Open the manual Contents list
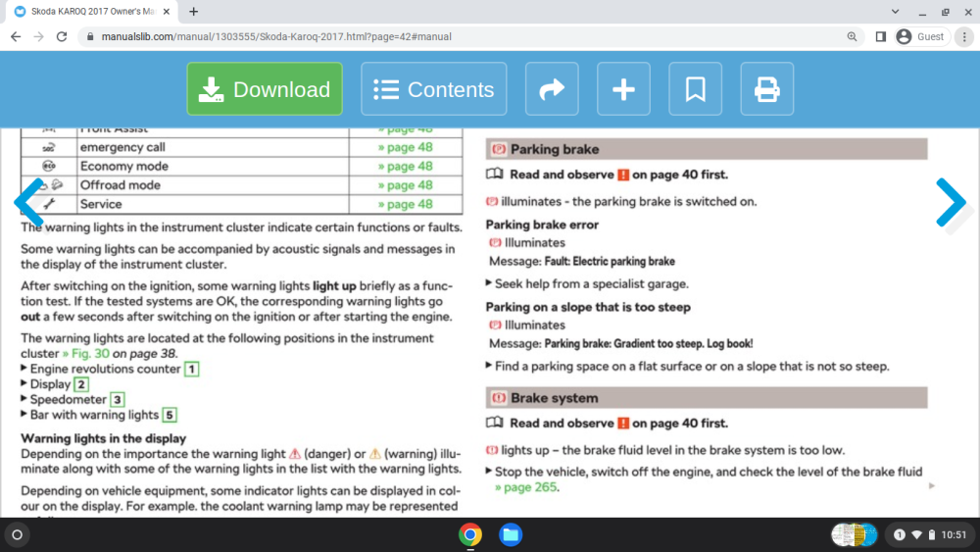Image resolution: width=980 pixels, height=552 pixels. [x=433, y=89]
